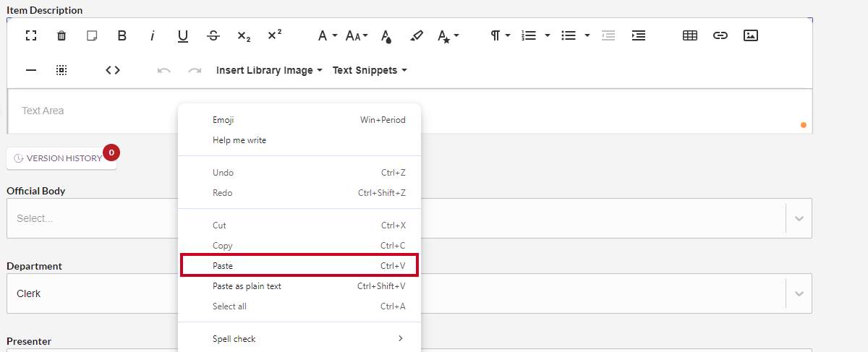Click the decrease indent icon

[x=608, y=35]
